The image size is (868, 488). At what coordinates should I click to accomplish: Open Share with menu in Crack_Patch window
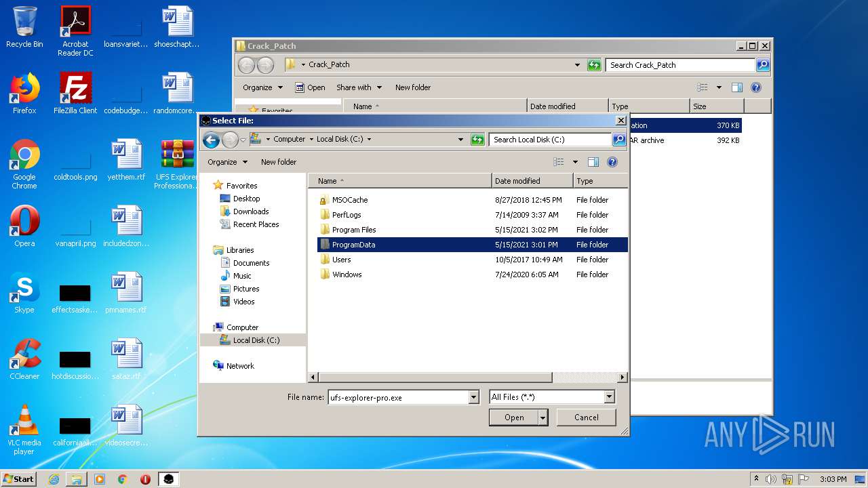359,87
